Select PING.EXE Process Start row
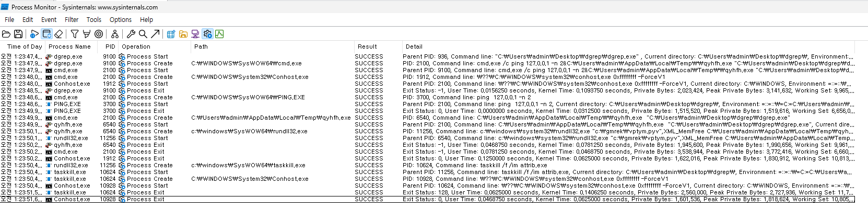Screen dimensions: 868x220 [x=427, y=104]
